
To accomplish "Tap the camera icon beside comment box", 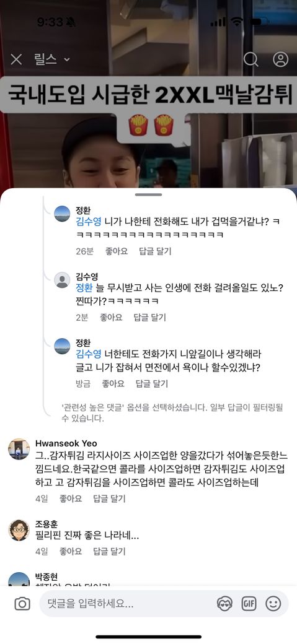I will tap(22, 604).
